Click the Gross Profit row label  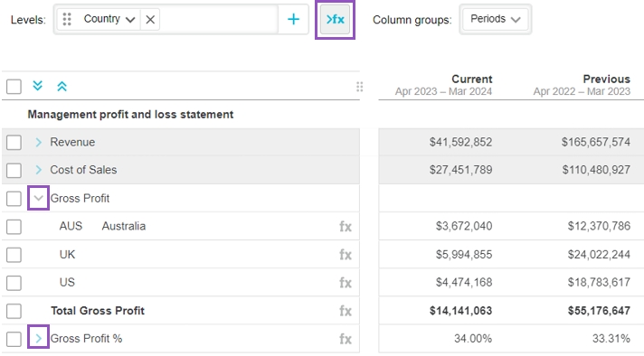tap(80, 199)
